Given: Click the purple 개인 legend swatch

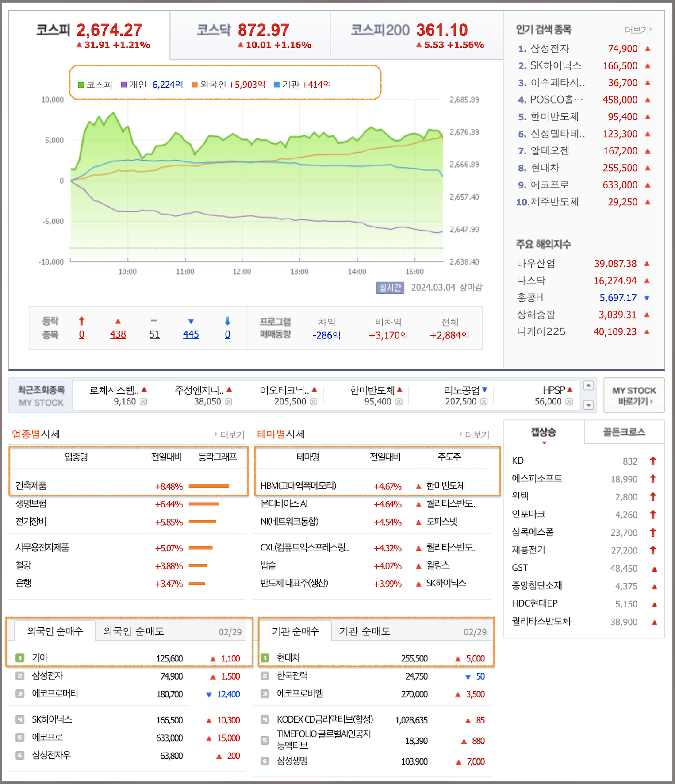Looking at the screenshot, I should click(124, 85).
